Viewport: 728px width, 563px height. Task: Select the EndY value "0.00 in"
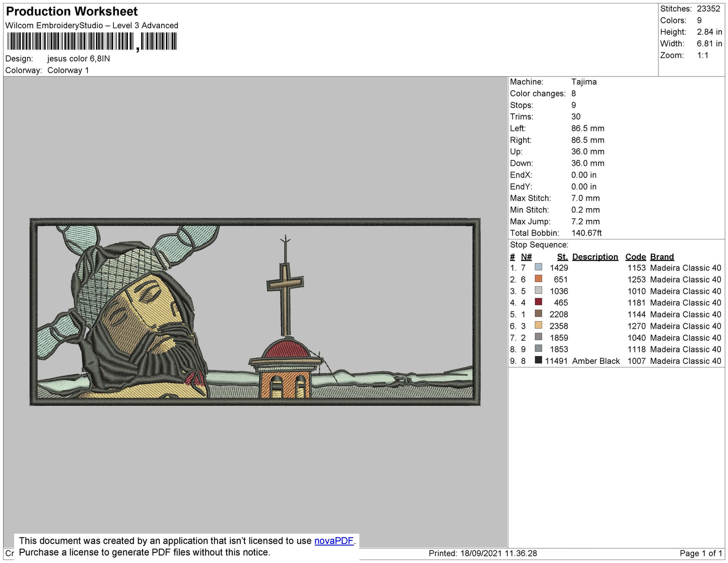584,186
